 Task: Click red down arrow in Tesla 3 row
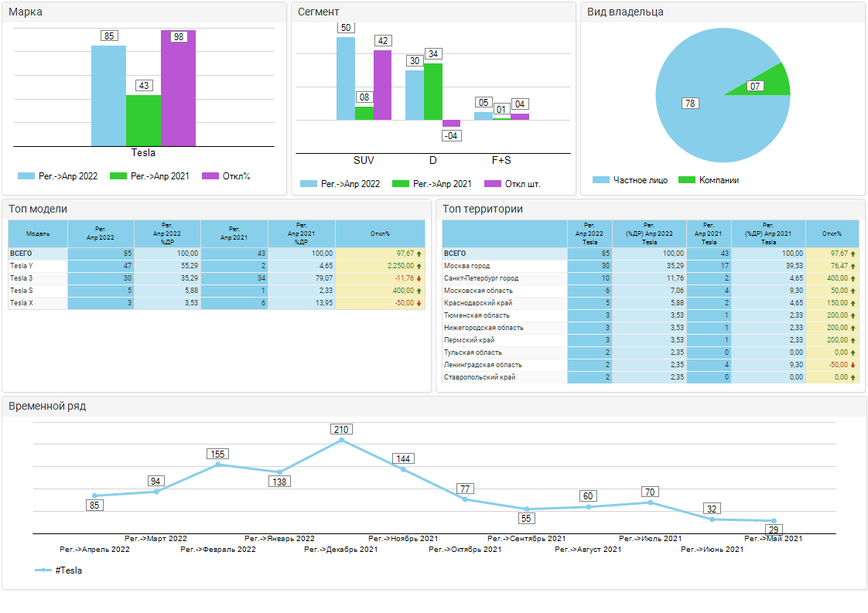click(x=419, y=278)
